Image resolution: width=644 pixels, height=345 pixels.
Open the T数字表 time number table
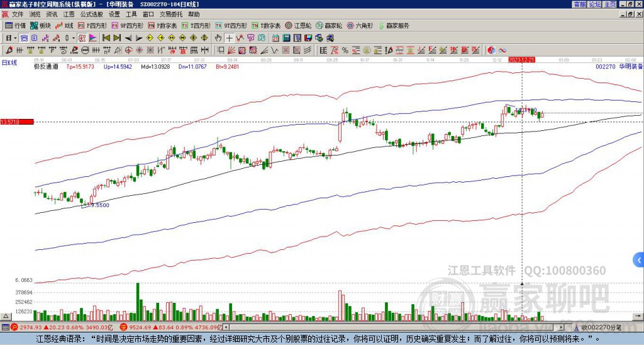click(x=266, y=25)
